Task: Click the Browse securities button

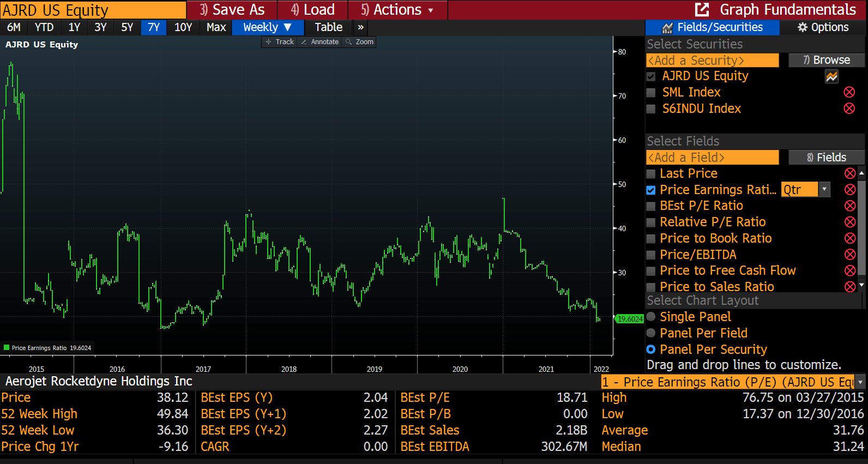Action: (x=827, y=60)
